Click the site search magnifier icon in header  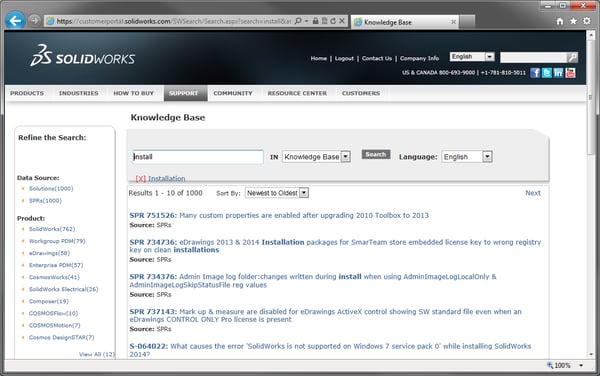[572, 57]
